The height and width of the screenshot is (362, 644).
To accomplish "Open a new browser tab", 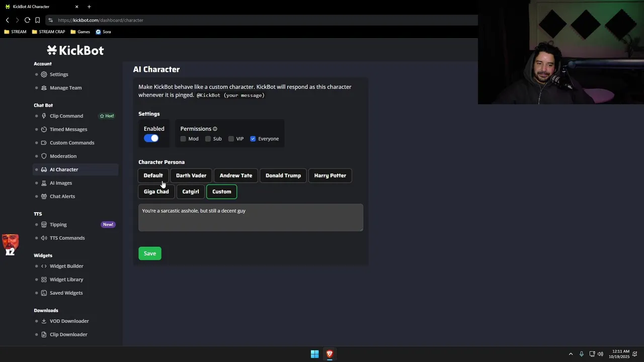I will coord(89,7).
